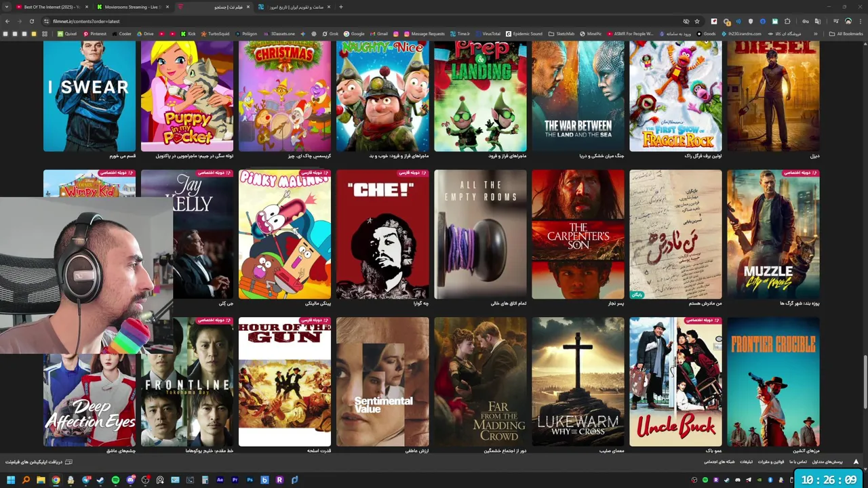This screenshot has height=488, width=868.
Task: Open the VirusTotal bookmark
Action: pos(488,33)
